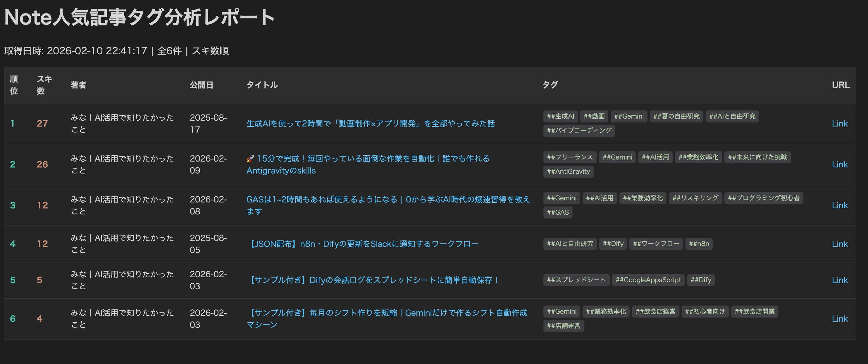868x364 pixels.
Task: Open the JSON配布 n8n・Dify article
Action: (363, 244)
